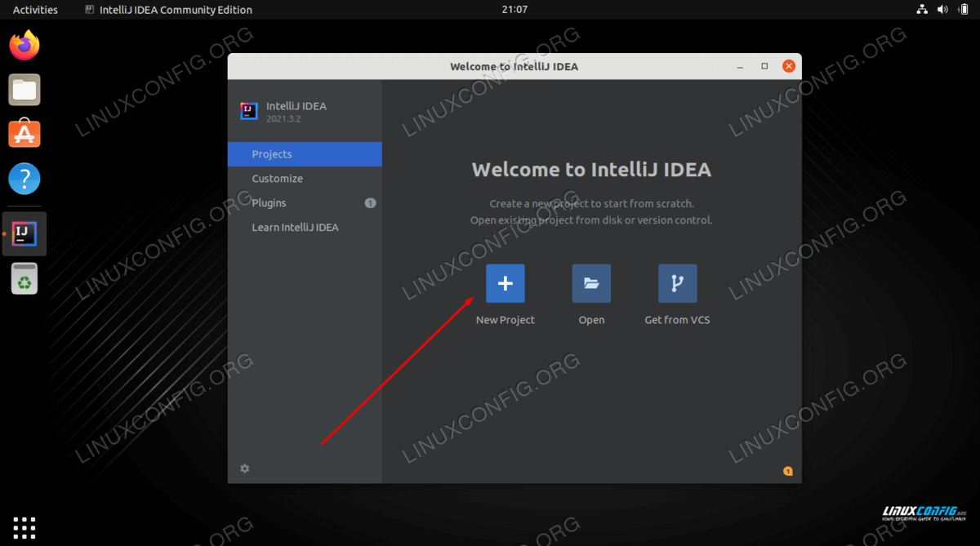Screen dimensions: 980x546
Task: Open Files manager from the dock
Action: 24,90
